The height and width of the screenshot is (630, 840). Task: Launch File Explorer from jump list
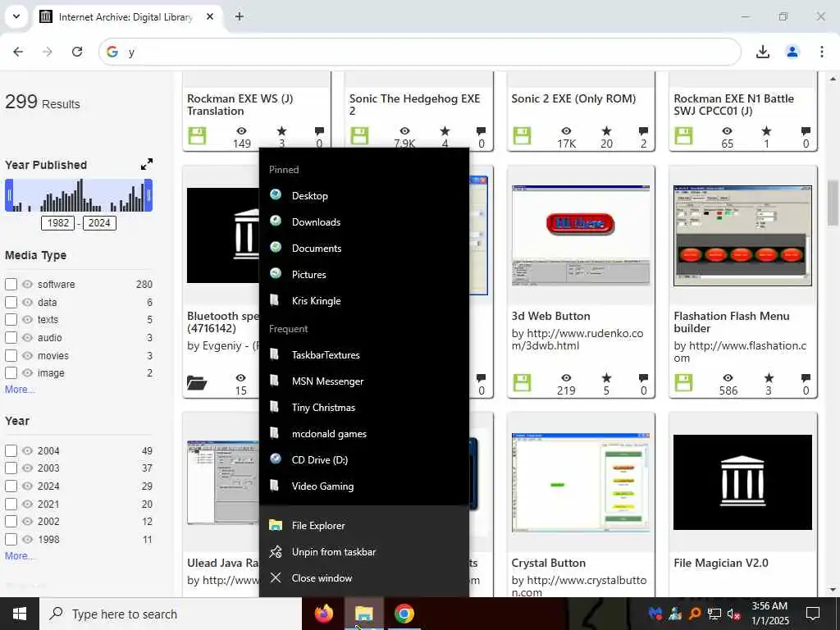(x=363, y=526)
